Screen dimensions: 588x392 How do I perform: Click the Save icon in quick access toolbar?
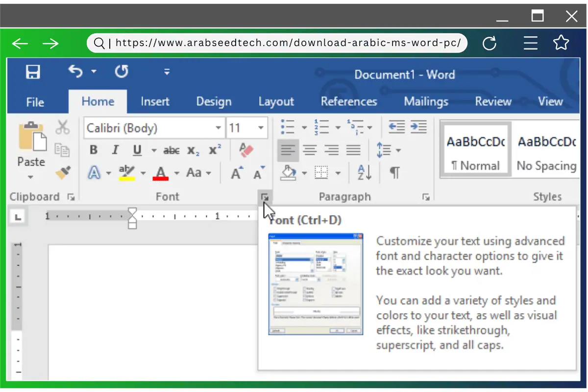(x=33, y=73)
